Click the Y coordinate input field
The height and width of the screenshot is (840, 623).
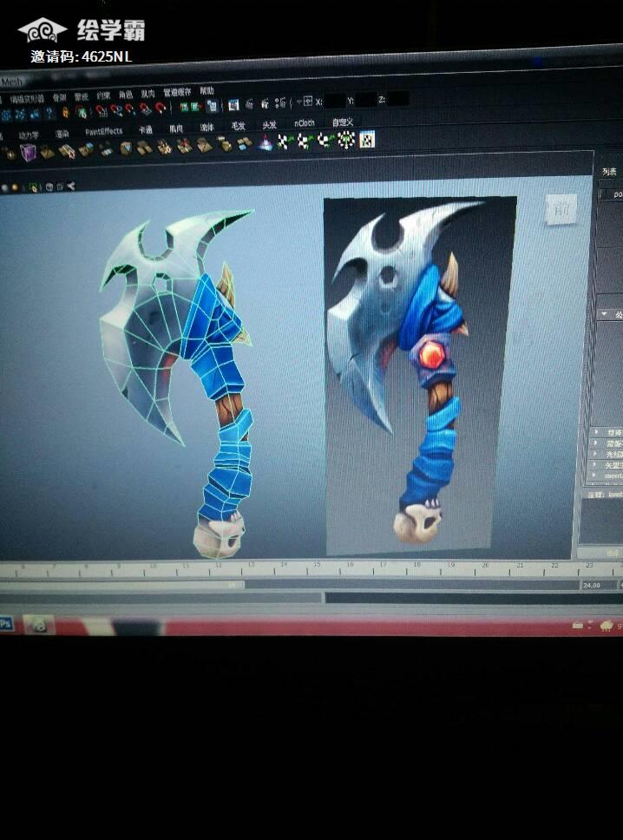tap(365, 99)
